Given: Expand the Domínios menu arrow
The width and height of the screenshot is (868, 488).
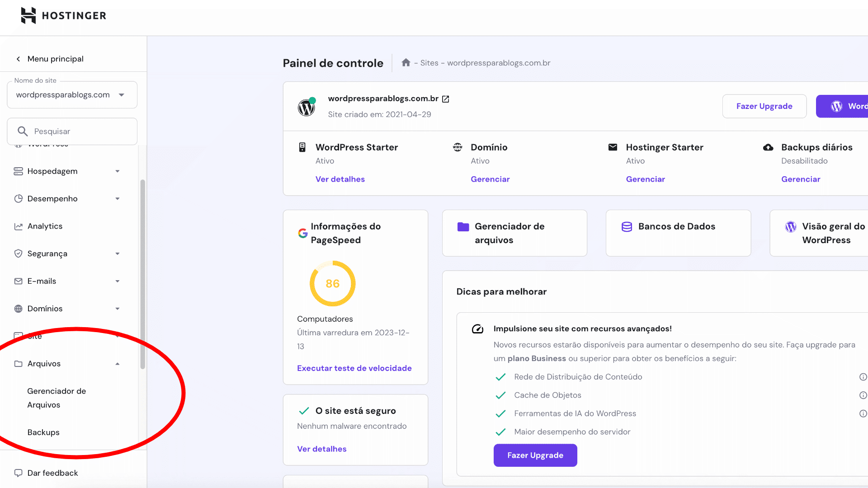Looking at the screenshot, I should click(118, 309).
